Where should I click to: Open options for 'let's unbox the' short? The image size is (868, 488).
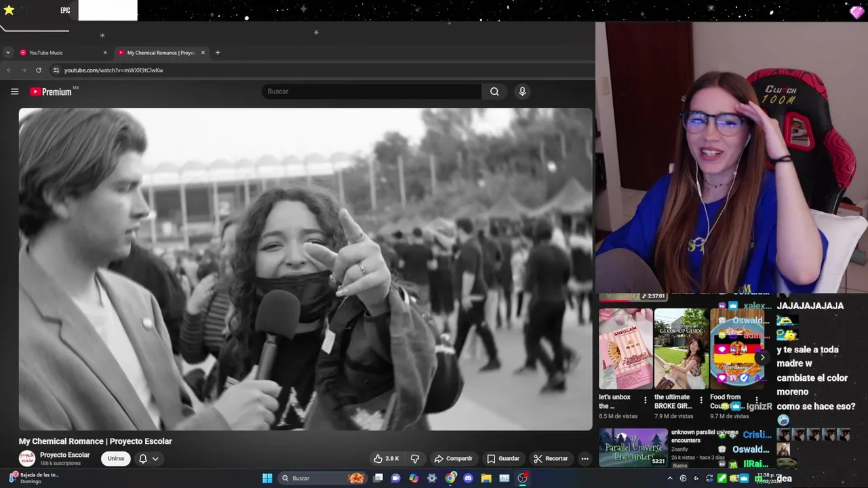click(645, 401)
